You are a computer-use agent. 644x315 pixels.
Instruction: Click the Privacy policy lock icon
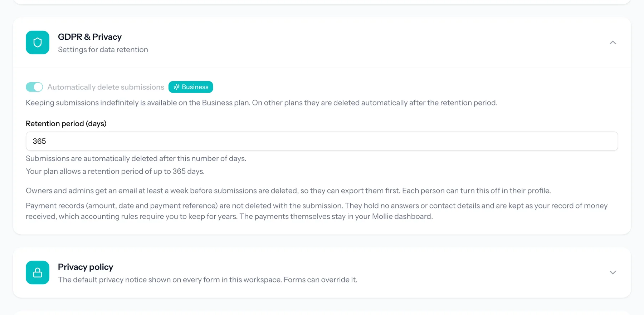point(38,272)
